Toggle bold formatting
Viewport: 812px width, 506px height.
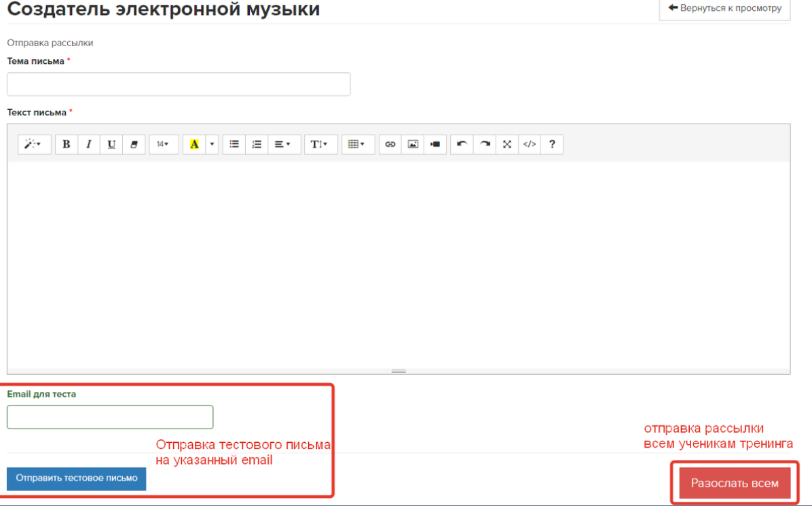[67, 144]
